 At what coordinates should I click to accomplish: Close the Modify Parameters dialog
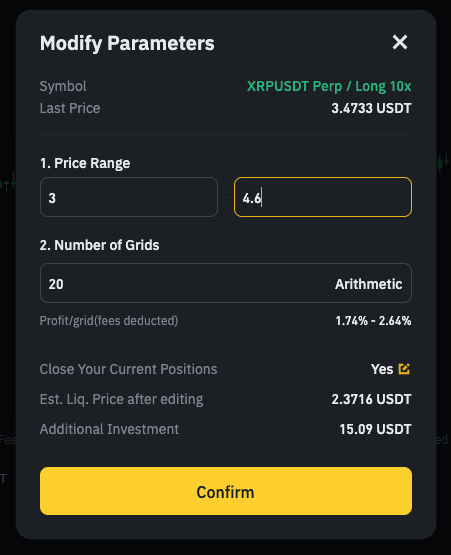pyautogui.click(x=400, y=42)
